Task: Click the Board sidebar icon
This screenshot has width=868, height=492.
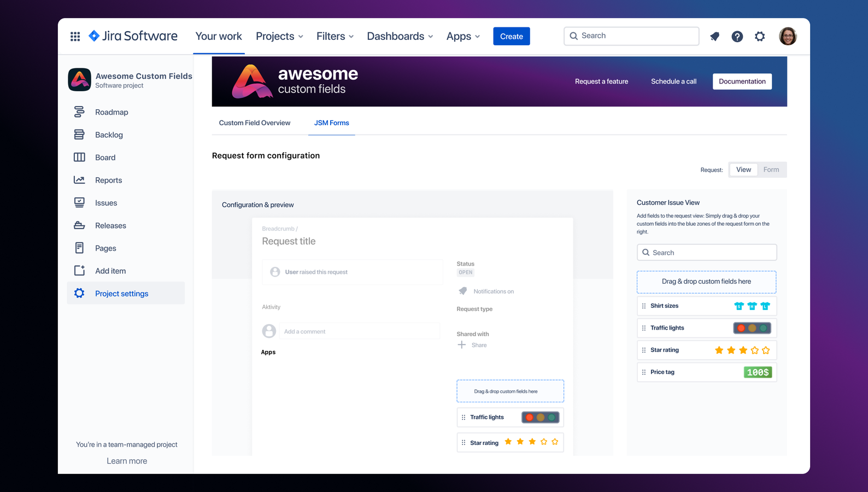Action: pos(79,157)
